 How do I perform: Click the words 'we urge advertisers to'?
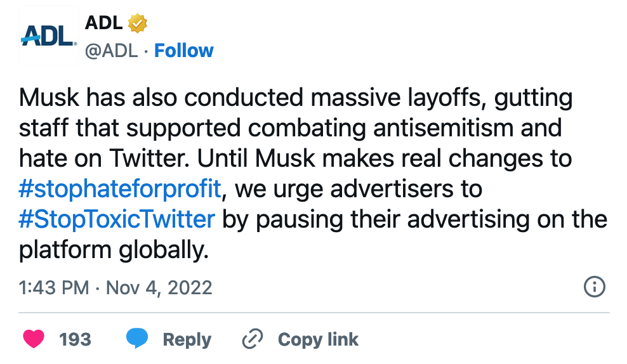pyautogui.click(x=357, y=188)
